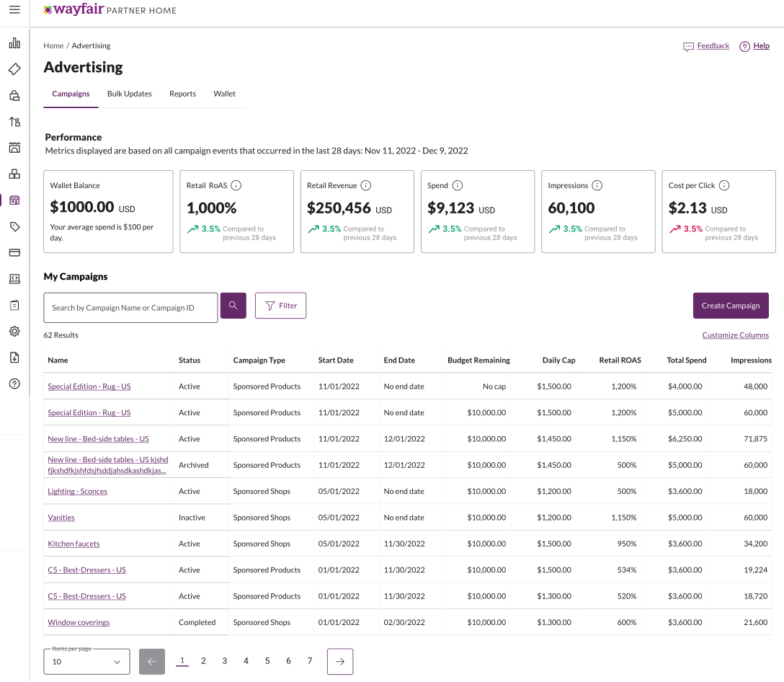Click the file download sidebar icon
This screenshot has height=682, width=784.
[14, 358]
